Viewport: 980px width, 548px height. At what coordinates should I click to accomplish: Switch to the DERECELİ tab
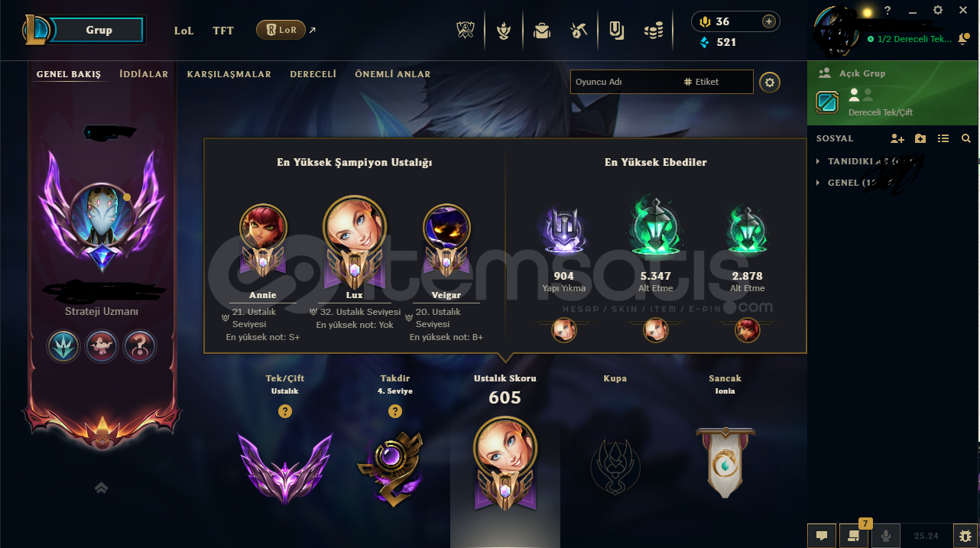pos(313,74)
